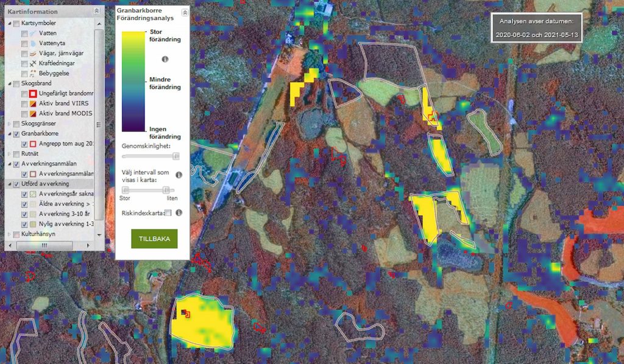Image resolution: width=624 pixels, height=364 pixels.
Task: Collapse the Kartsymboler tree group arrow
Action: [x=10, y=24]
